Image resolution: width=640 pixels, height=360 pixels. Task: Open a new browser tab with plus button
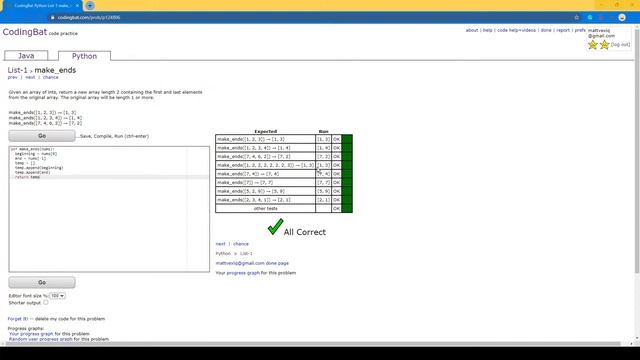(x=90, y=6)
